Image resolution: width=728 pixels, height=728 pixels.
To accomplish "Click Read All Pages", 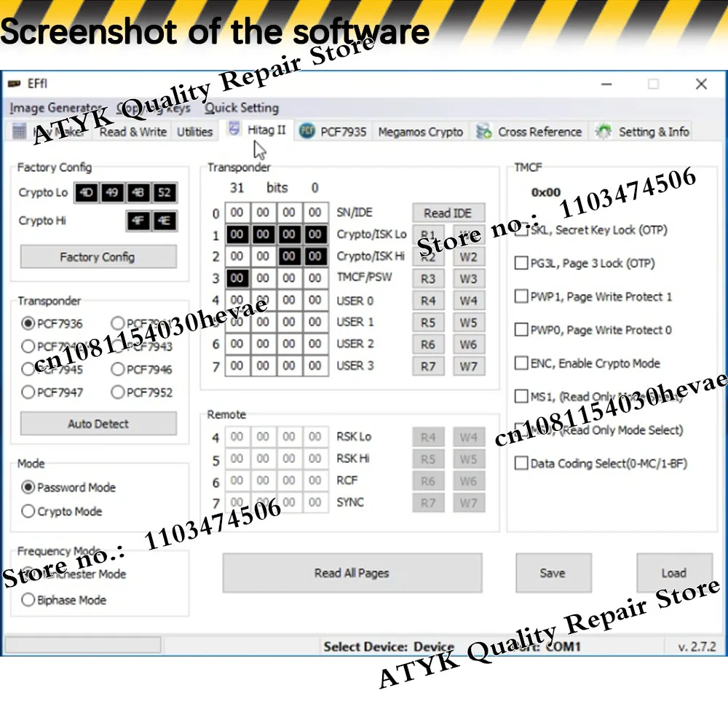I will [x=352, y=573].
